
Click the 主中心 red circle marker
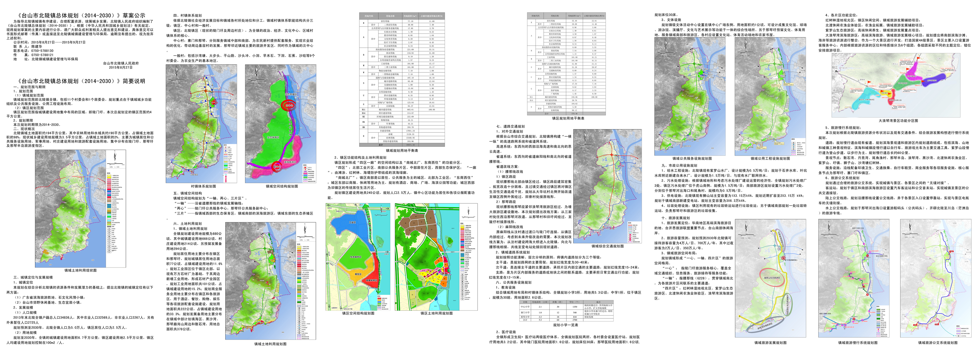(289, 106)
